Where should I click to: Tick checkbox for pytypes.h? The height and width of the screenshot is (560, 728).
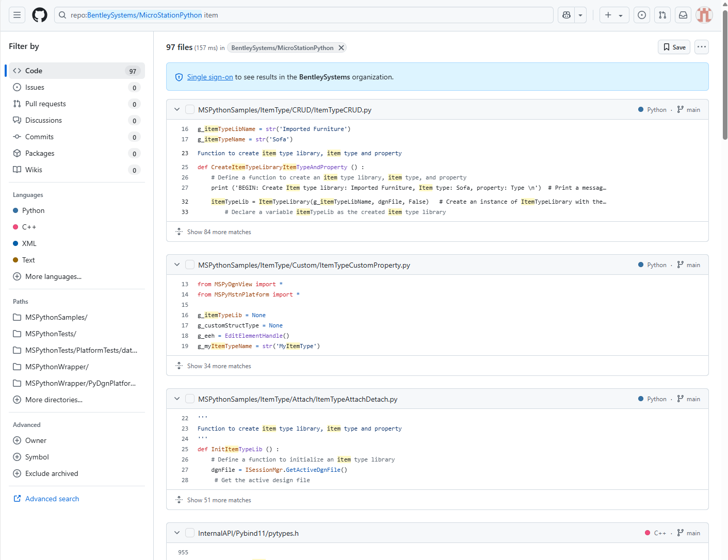[x=190, y=533]
